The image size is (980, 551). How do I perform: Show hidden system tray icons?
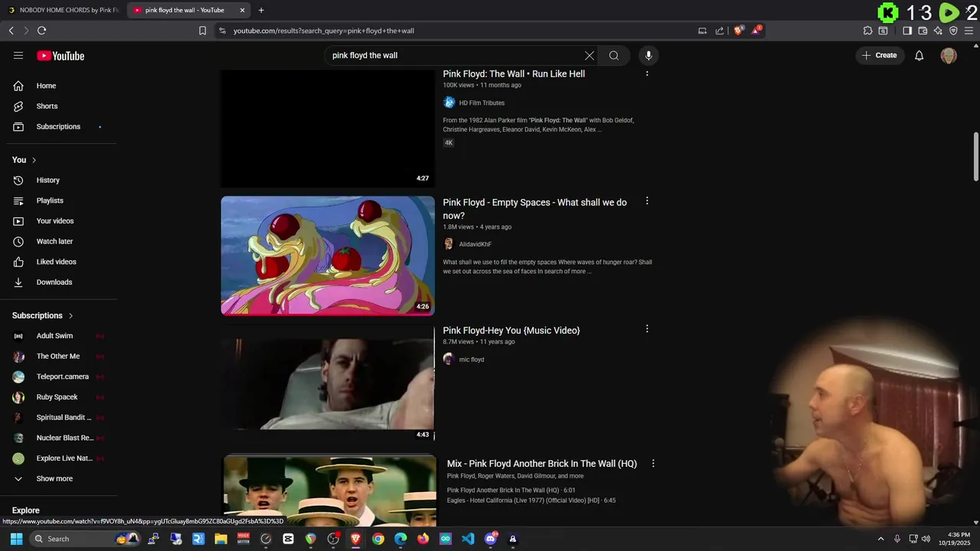pyautogui.click(x=880, y=539)
